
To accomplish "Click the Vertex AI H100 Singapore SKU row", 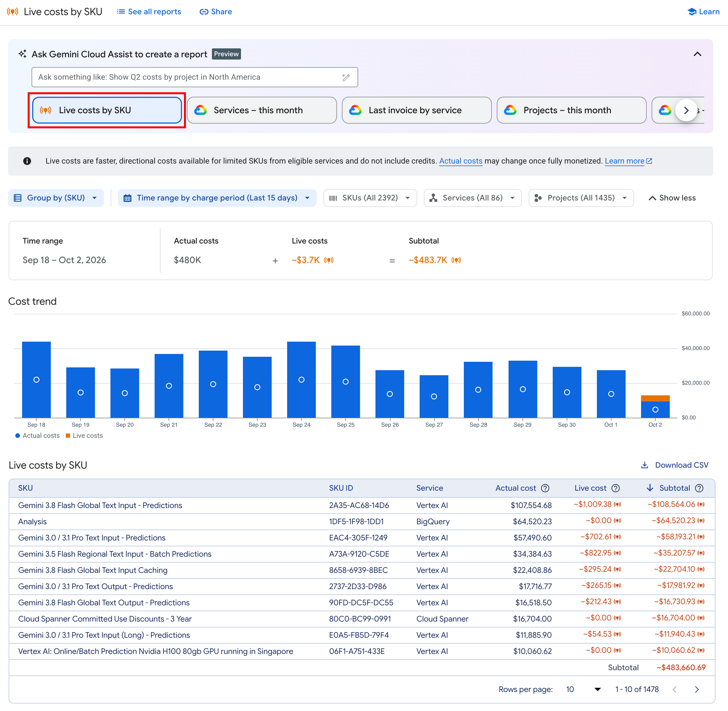I will (x=362, y=651).
